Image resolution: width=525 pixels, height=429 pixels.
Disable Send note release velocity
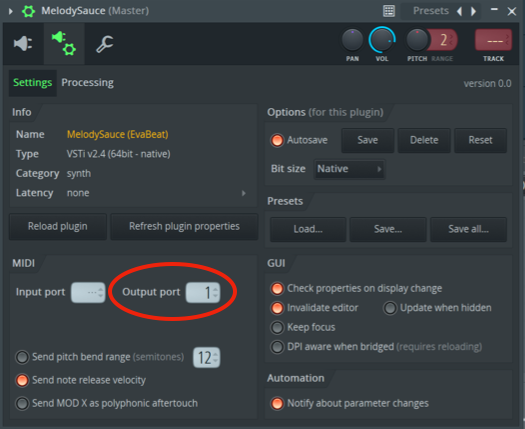[22, 380]
